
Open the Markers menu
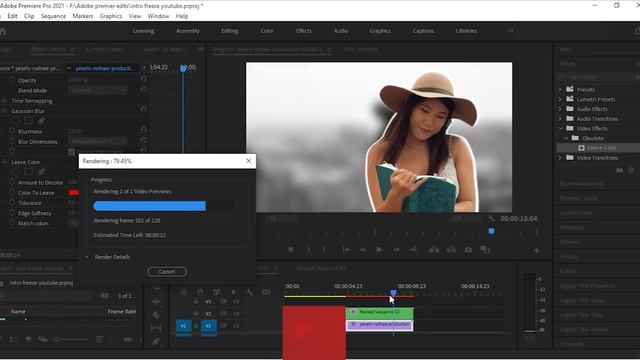[x=83, y=16]
